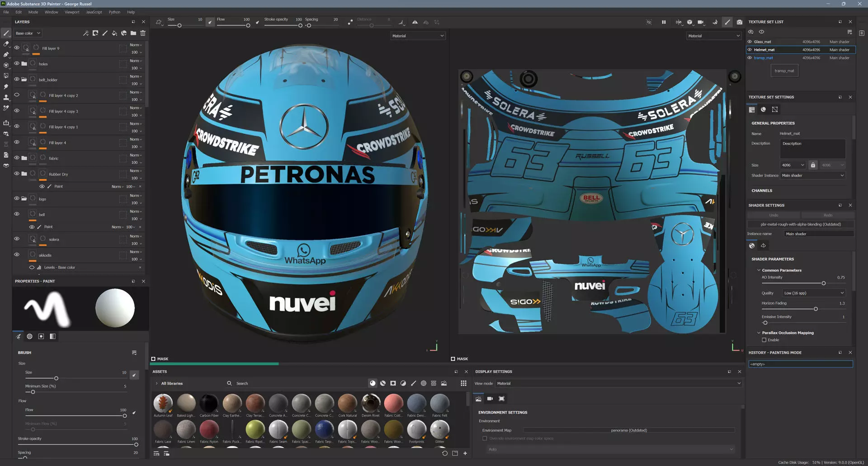Hide the holes folder layer
Screen dimensions: 868x466
coord(17,64)
